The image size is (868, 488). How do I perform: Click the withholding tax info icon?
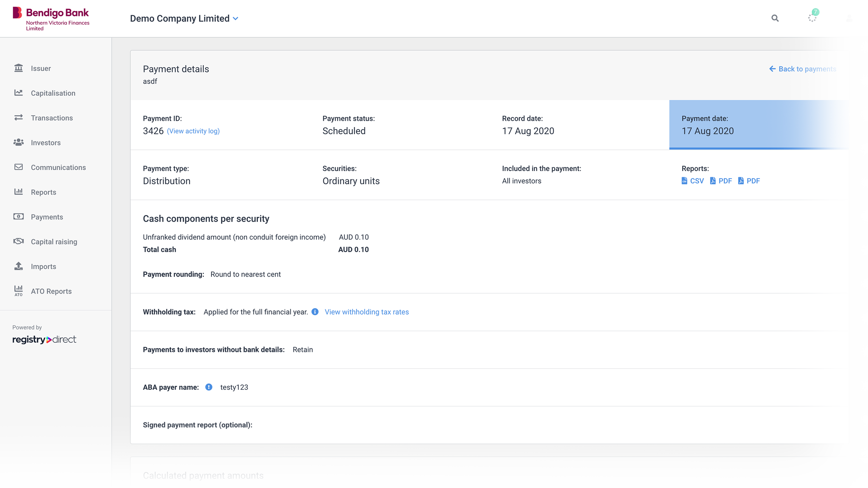[315, 312]
